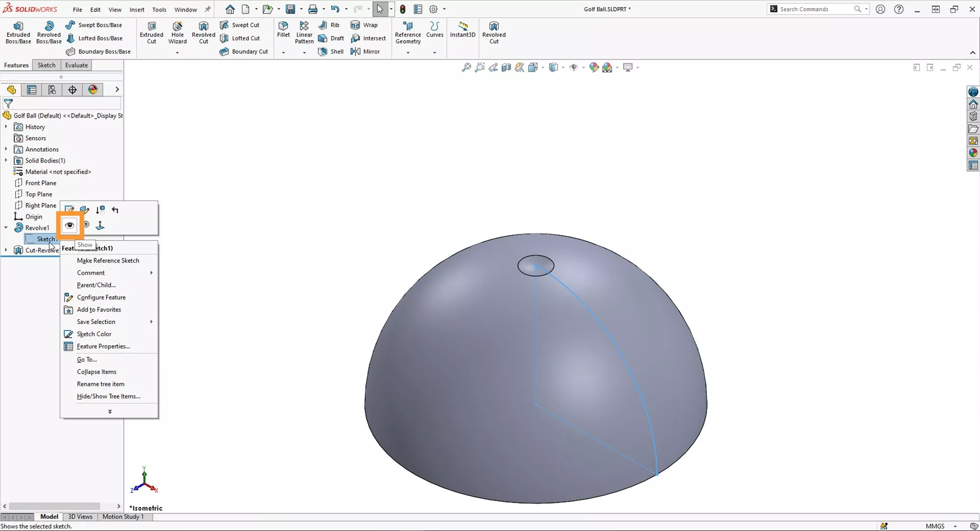Click Zoom to Fit in heads-up toolbar
The width and height of the screenshot is (980, 531).
[x=465, y=67]
